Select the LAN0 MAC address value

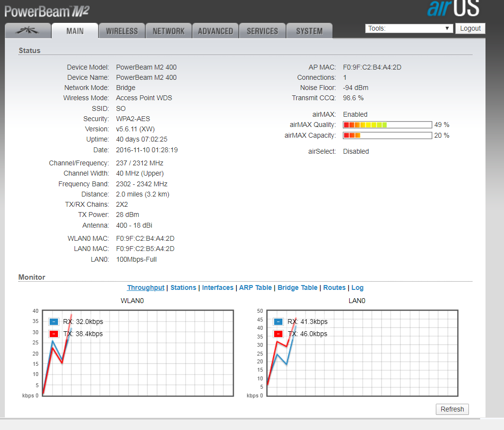(145, 249)
